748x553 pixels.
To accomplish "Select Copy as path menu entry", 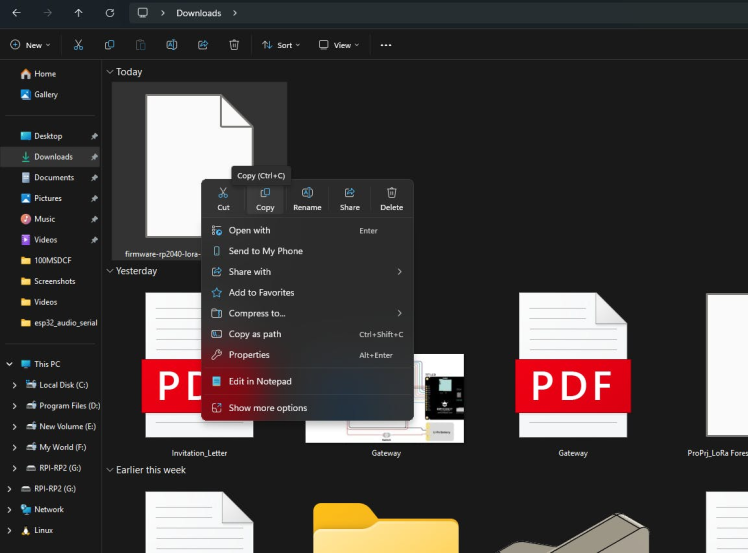I will click(255, 334).
